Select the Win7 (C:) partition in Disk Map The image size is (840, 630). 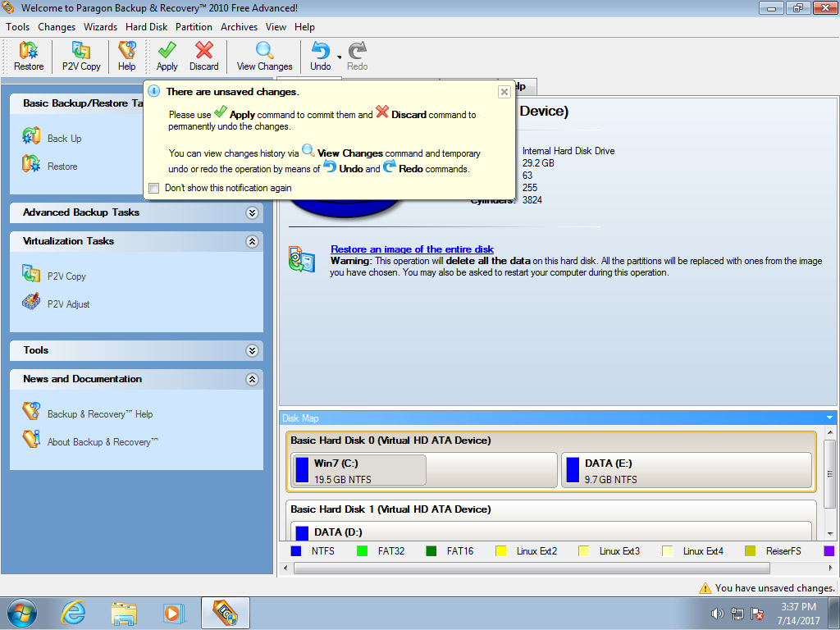[x=358, y=470]
